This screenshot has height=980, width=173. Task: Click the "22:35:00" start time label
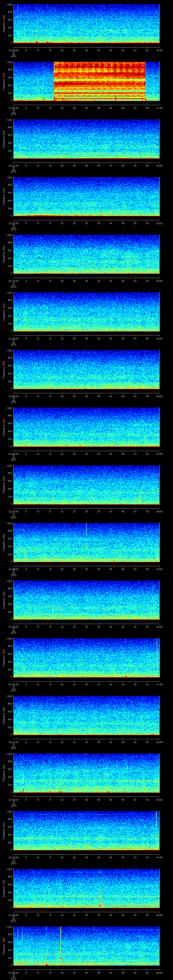coord(13,396)
